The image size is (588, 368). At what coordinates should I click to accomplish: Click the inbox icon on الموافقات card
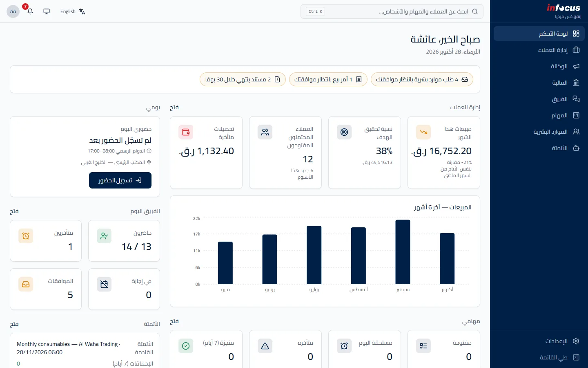coord(26,284)
